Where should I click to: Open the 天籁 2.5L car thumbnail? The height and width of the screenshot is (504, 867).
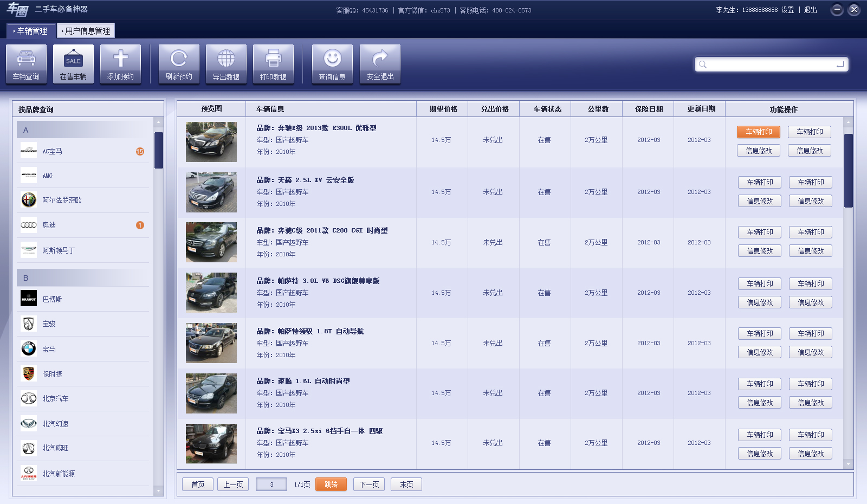(211, 192)
